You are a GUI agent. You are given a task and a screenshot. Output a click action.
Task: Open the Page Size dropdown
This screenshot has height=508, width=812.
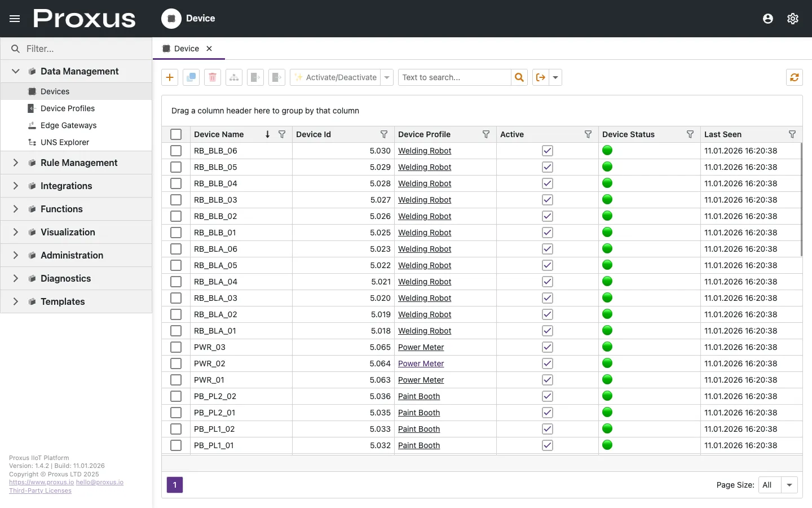789,485
